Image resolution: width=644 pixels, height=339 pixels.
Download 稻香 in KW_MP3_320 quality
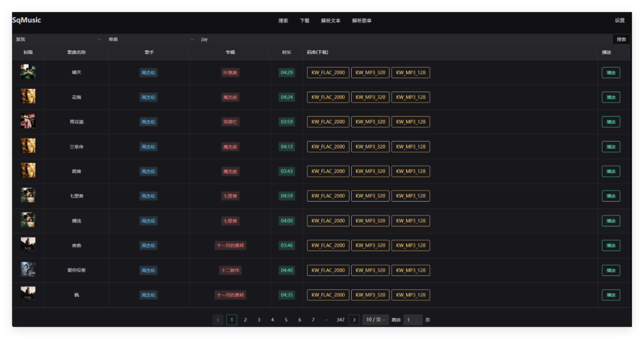370,171
